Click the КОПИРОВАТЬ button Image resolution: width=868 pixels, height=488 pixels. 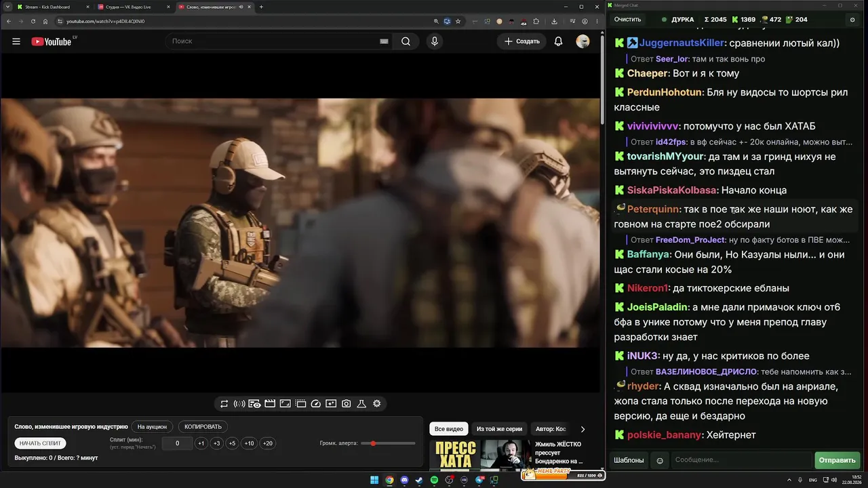203,427
